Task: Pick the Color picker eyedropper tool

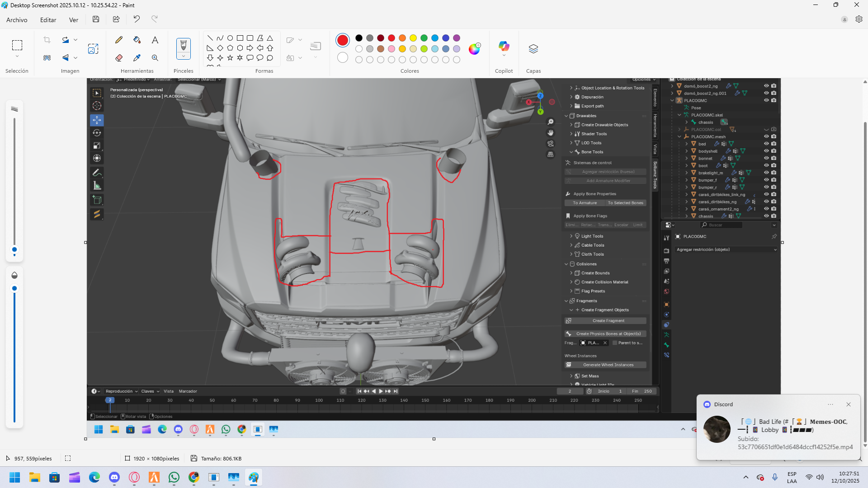Action: click(137, 58)
